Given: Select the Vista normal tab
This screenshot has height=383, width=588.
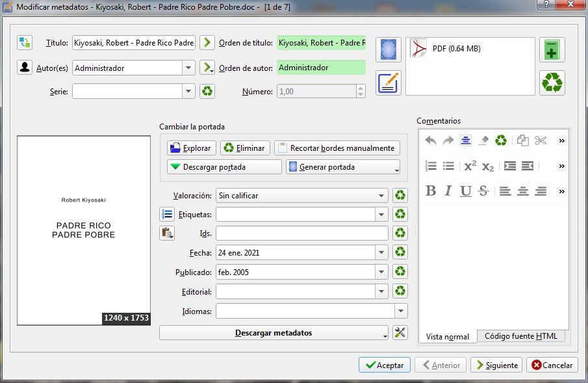Looking at the screenshot, I should (x=447, y=336).
